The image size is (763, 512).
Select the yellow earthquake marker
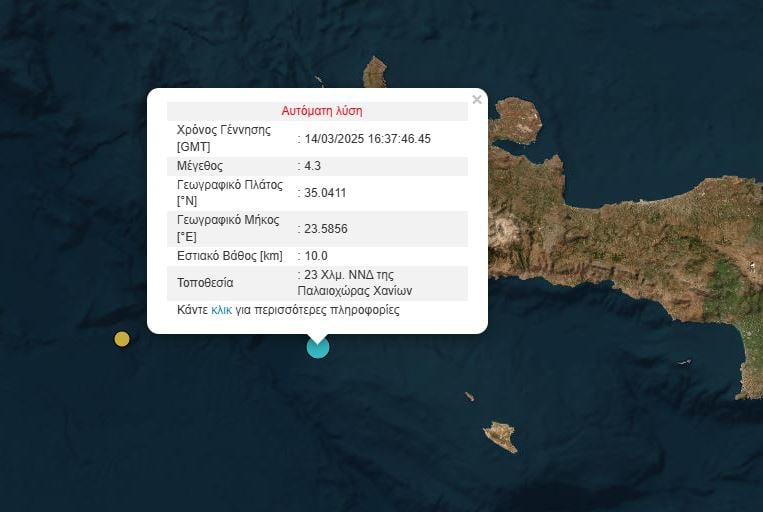[x=122, y=339]
